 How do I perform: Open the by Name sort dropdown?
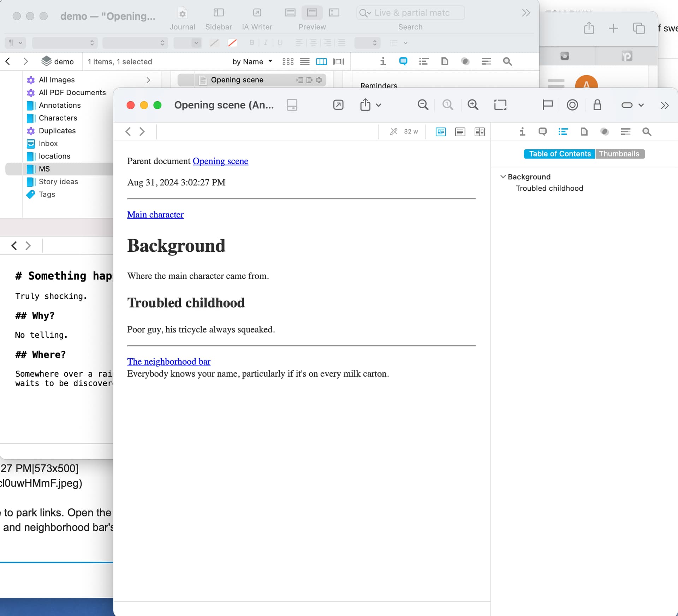[x=252, y=61]
